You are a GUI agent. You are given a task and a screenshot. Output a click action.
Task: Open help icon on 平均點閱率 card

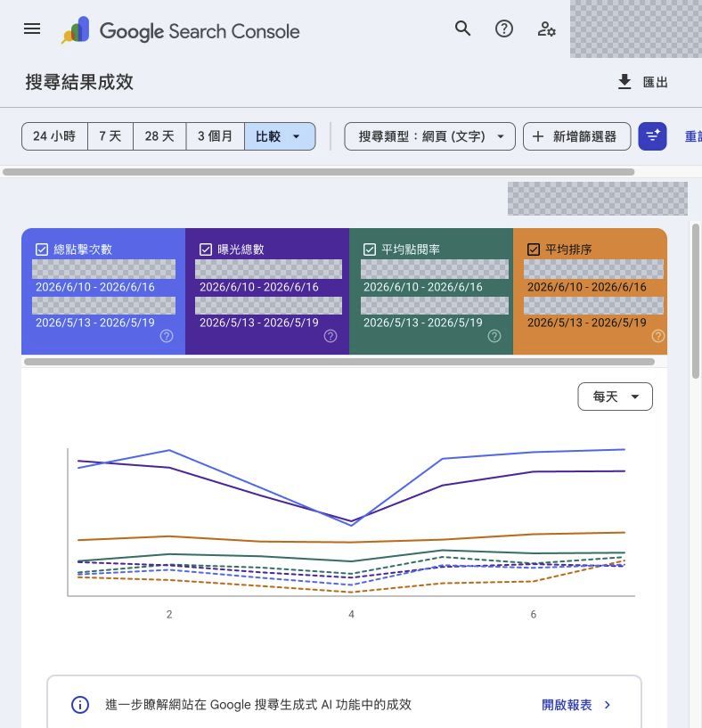(x=494, y=336)
